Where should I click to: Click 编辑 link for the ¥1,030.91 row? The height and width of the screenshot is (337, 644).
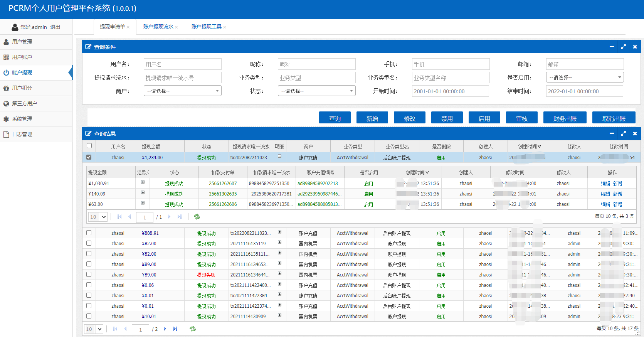[605, 184]
